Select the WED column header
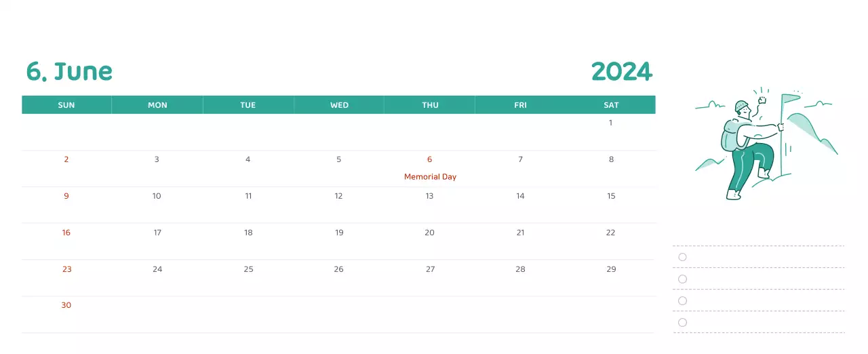 click(x=339, y=105)
